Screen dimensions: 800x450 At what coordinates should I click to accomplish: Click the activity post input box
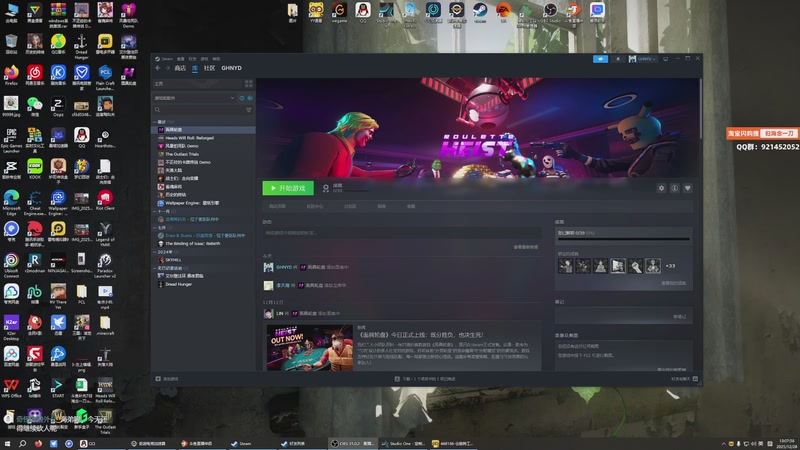402,233
